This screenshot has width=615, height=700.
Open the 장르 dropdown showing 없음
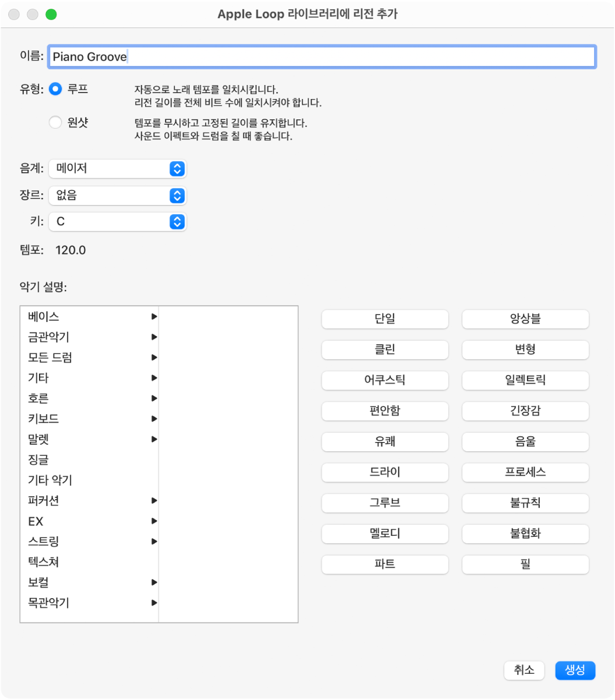tap(118, 196)
